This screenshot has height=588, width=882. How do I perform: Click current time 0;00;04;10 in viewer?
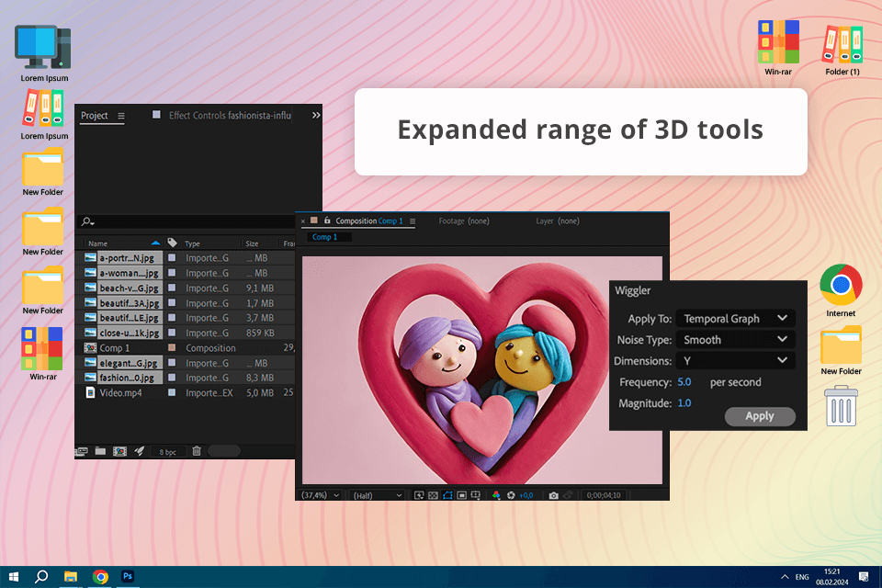(604, 495)
